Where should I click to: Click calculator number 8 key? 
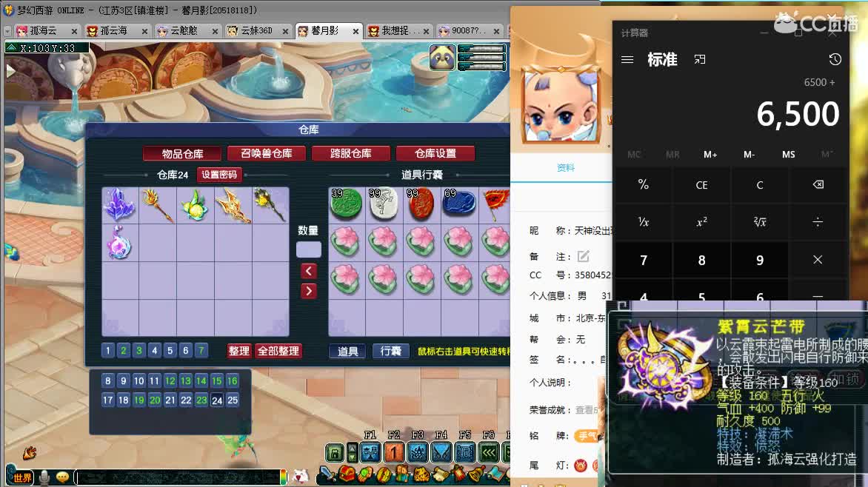(701, 260)
